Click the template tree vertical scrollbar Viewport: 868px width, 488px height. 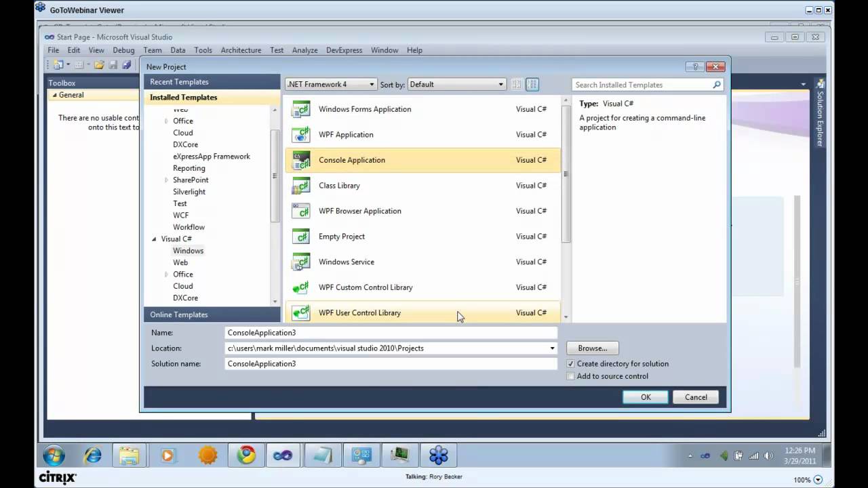pyautogui.click(x=275, y=175)
